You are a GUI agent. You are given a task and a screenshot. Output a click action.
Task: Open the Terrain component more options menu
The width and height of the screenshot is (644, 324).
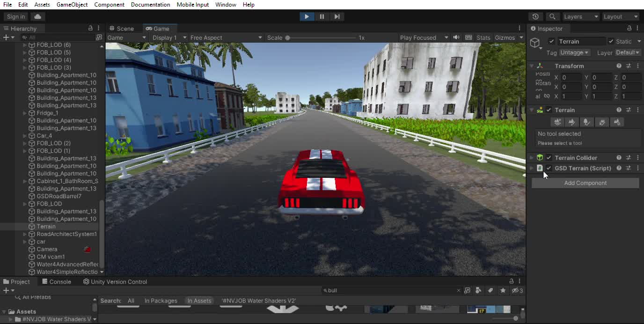pos(638,110)
